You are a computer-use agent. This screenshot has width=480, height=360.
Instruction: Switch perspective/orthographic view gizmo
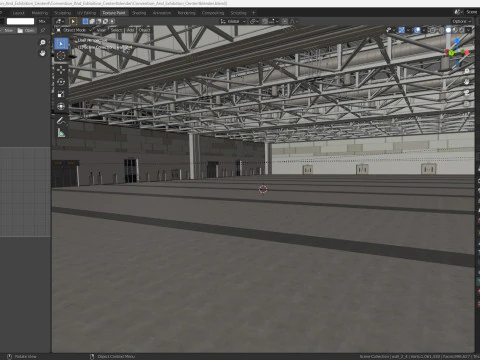(x=467, y=104)
